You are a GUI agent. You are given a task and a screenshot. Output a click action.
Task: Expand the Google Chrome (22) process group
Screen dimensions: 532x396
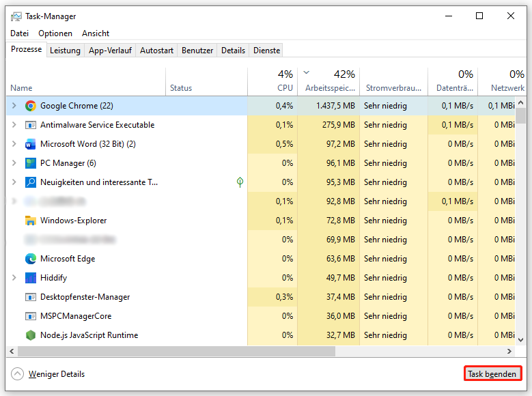click(14, 106)
